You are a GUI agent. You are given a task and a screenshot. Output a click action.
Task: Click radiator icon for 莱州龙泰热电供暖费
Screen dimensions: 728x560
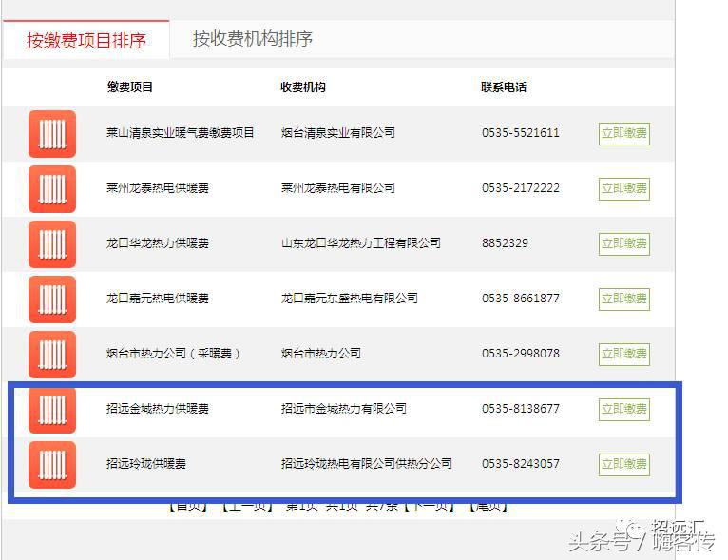[x=52, y=189]
